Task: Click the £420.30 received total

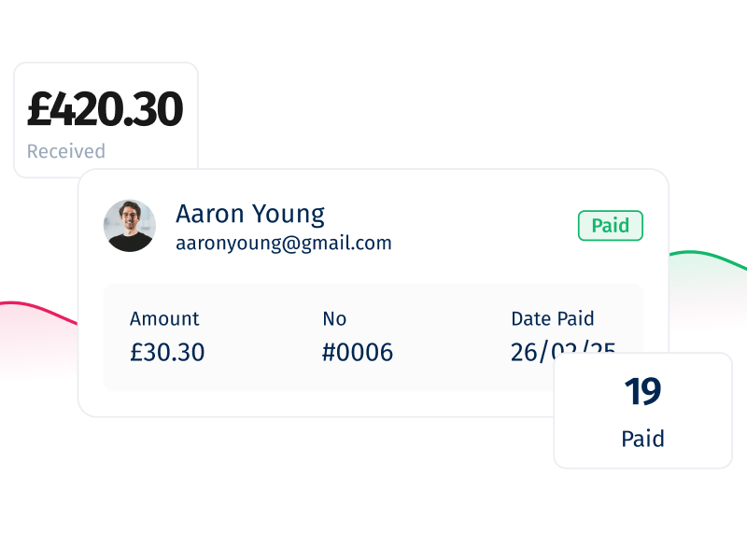Action: (105, 109)
